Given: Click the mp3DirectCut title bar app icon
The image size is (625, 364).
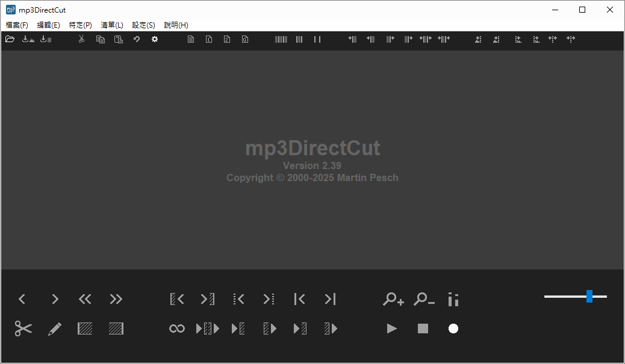Looking at the screenshot, I should pyautogui.click(x=11, y=10).
